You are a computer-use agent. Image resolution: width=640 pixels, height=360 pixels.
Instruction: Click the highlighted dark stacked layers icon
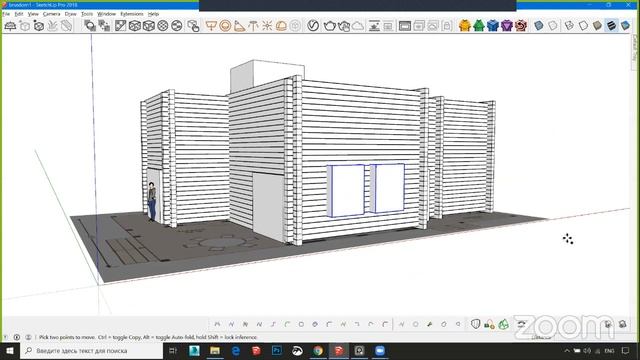611,25
